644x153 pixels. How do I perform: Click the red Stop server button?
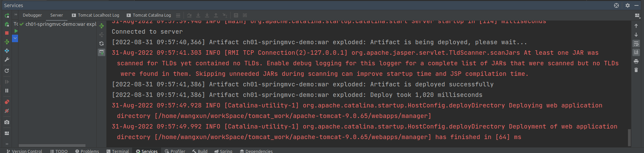[x=6, y=33]
